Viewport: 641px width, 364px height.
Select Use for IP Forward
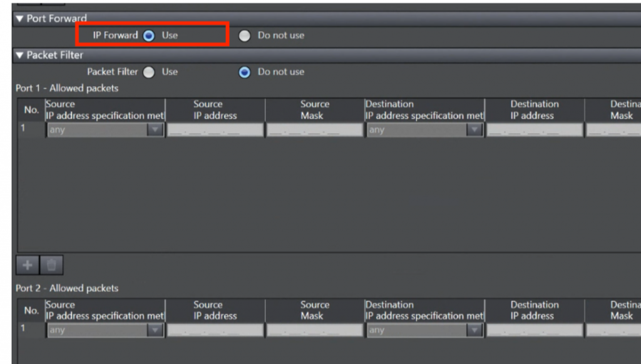click(148, 36)
